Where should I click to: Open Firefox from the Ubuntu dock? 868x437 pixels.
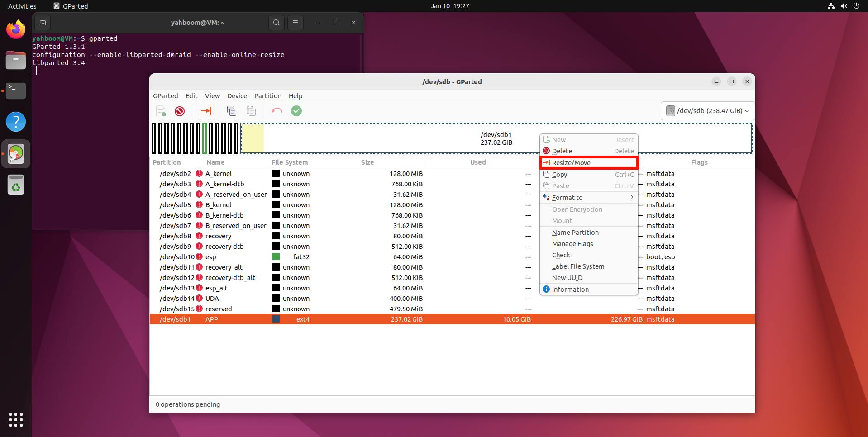[16, 30]
